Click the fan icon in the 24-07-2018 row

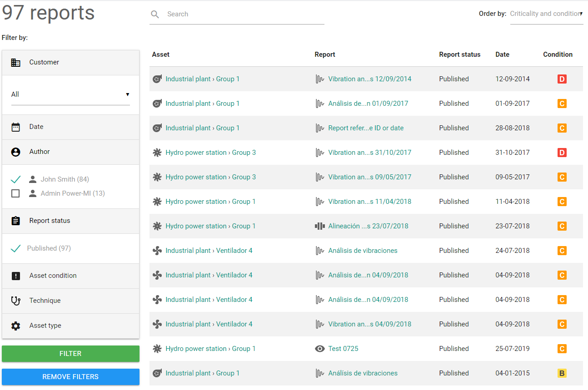(157, 251)
